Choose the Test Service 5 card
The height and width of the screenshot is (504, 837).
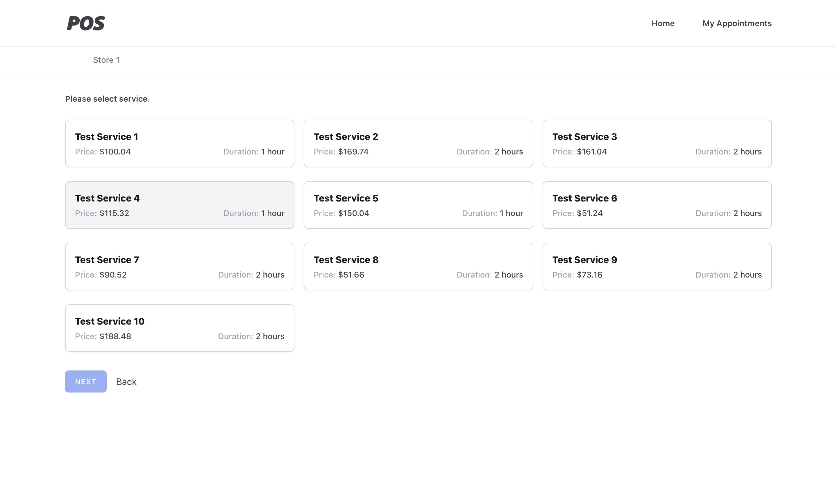(418, 205)
